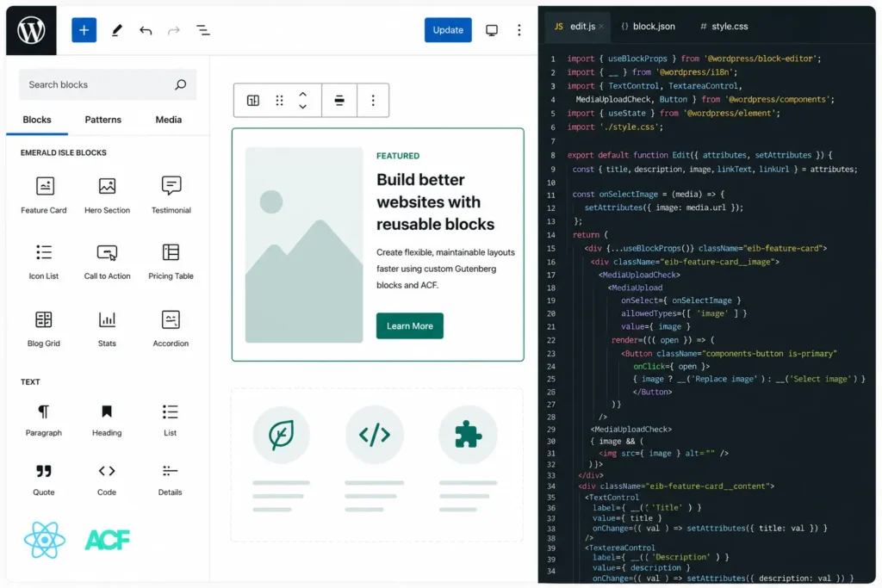Click the feature card image placeholder

click(x=304, y=244)
